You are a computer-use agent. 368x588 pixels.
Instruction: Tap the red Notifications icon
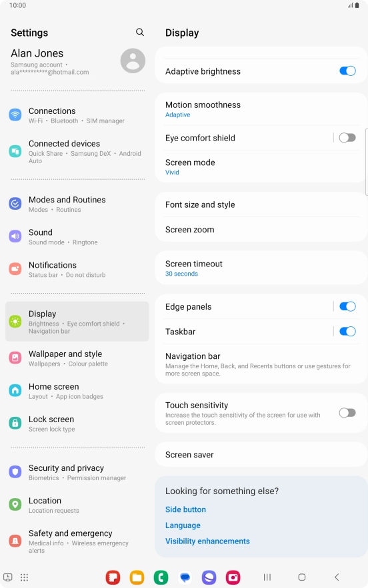pyautogui.click(x=15, y=269)
